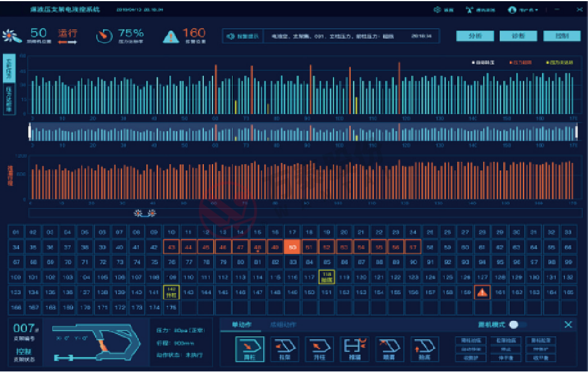Click the orange alert triangle beside count 160
The height and width of the screenshot is (372, 588).
point(170,37)
